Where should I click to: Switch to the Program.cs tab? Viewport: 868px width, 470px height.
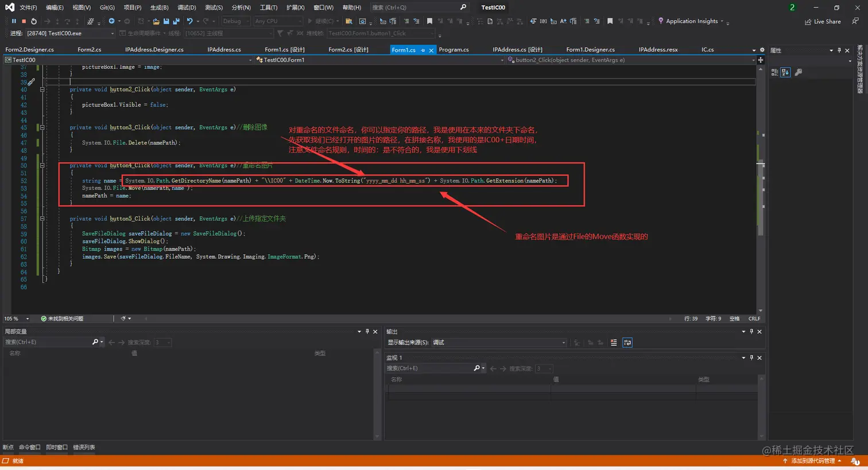coord(454,50)
